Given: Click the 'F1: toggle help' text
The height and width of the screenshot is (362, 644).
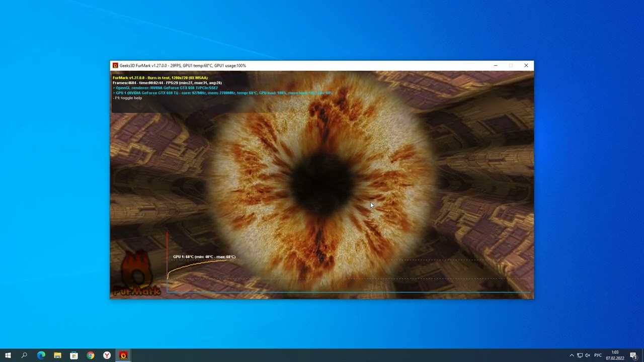Looking at the screenshot, I should click(x=128, y=98).
